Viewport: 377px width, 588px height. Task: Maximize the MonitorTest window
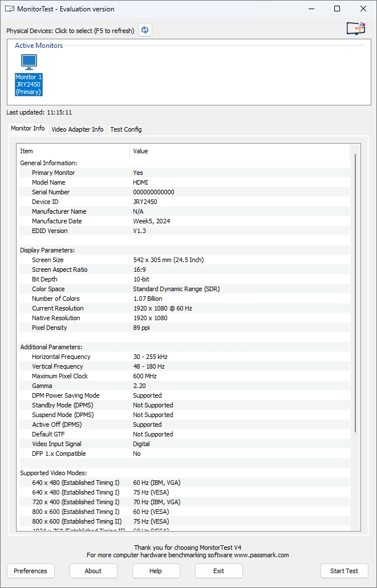[337, 9]
